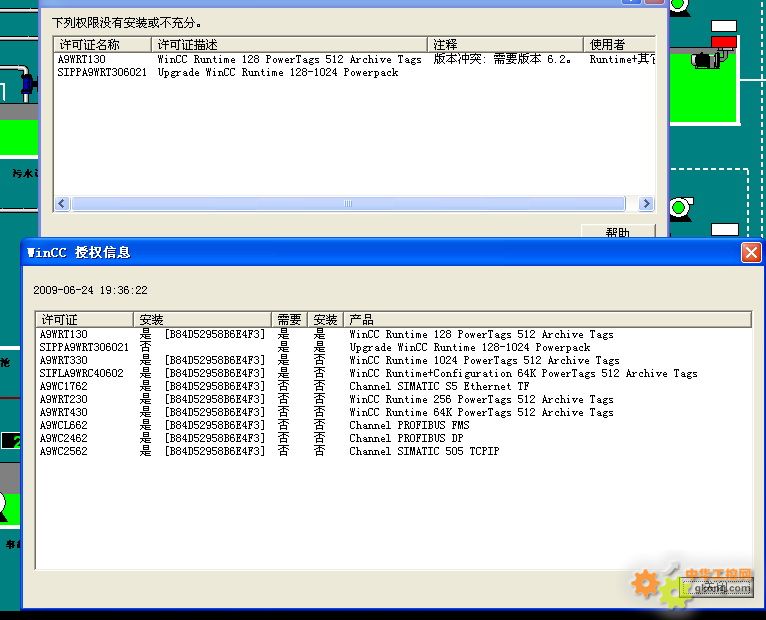Select the A9WRT130 row in the upper list
The height and width of the screenshot is (620, 766).
pos(354,60)
